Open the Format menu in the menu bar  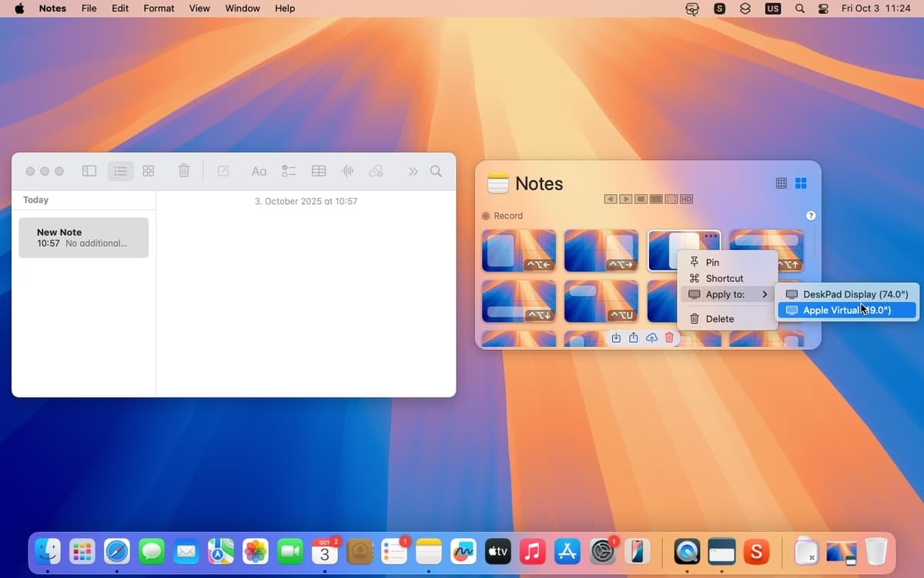pyautogui.click(x=159, y=8)
